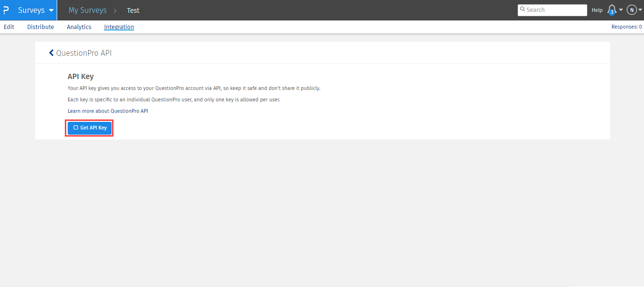Click the breadcrumb arrow separator after My Surveys

pos(115,10)
